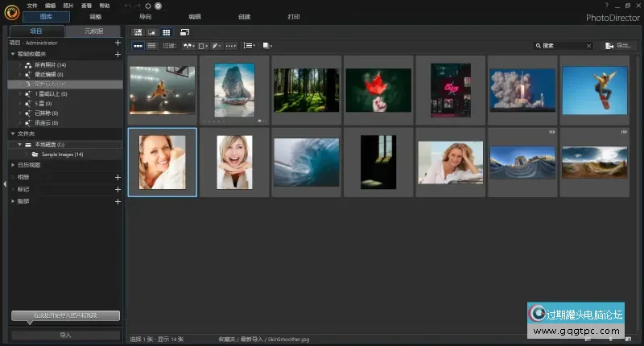Open the help question mark icon
Viewport: 644px width, 346px height.
point(606,6)
